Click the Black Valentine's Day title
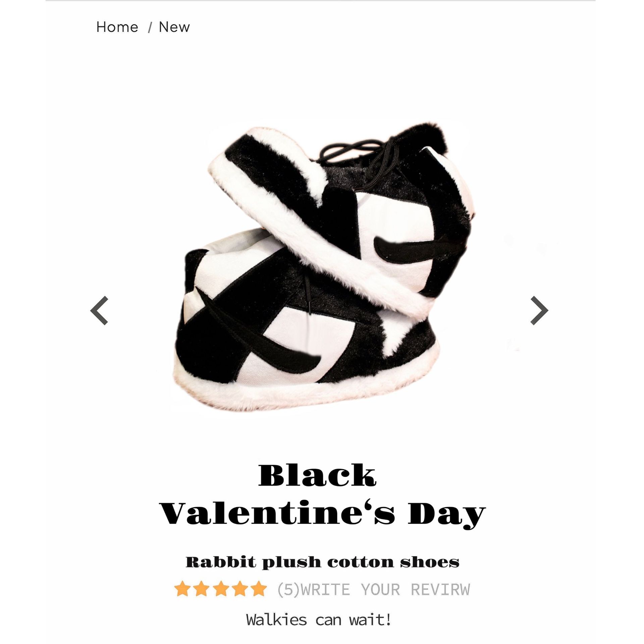 point(322,496)
